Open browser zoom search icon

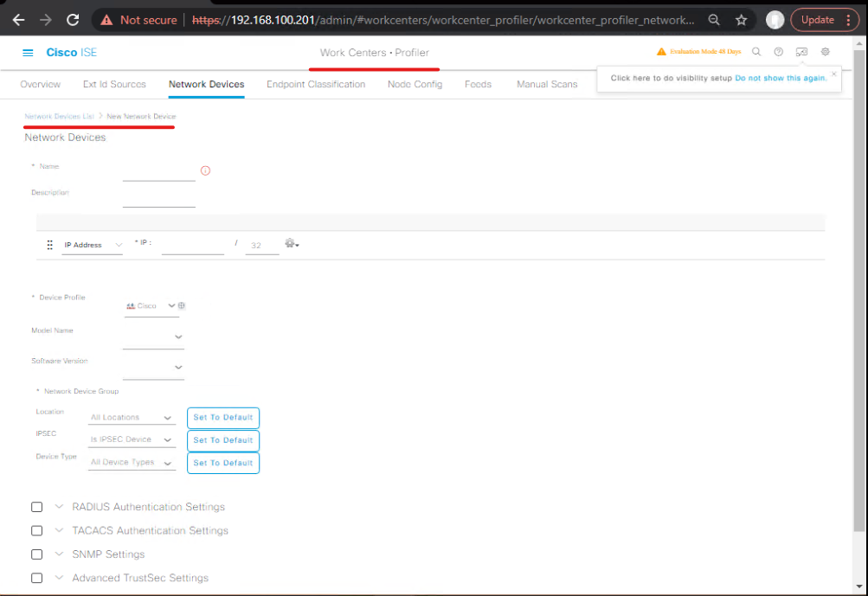(714, 20)
